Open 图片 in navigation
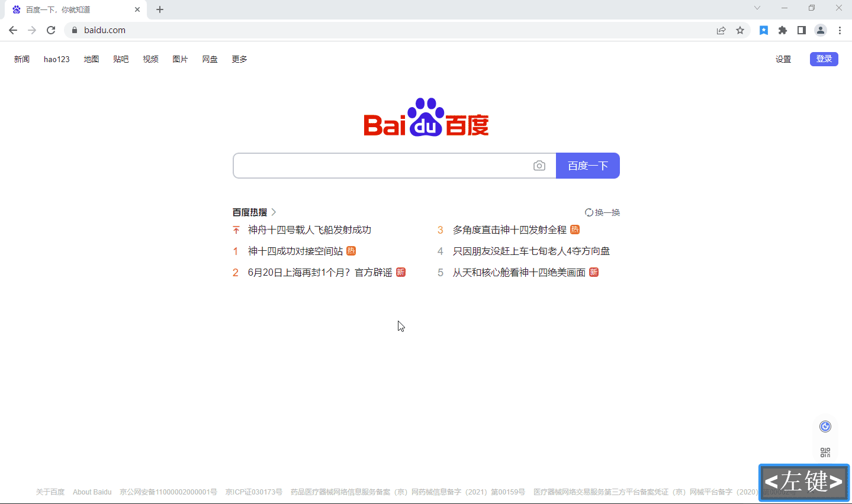852x504 pixels. point(180,59)
